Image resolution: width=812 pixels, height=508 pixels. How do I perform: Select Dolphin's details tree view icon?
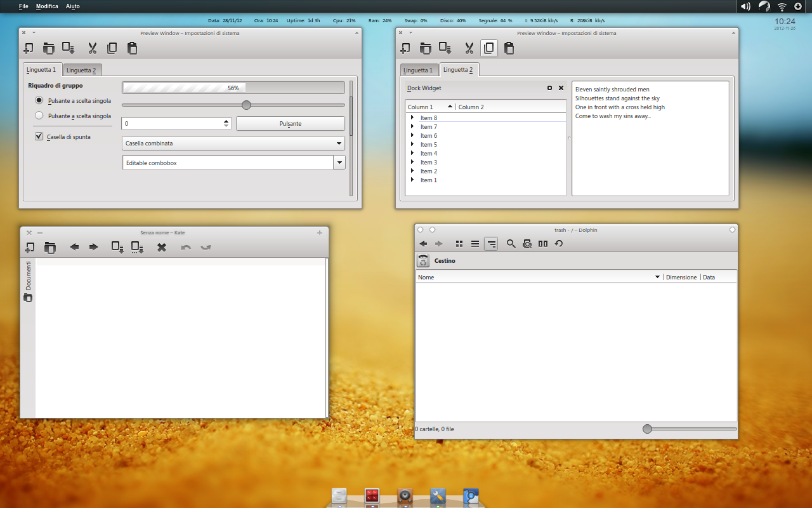491,243
